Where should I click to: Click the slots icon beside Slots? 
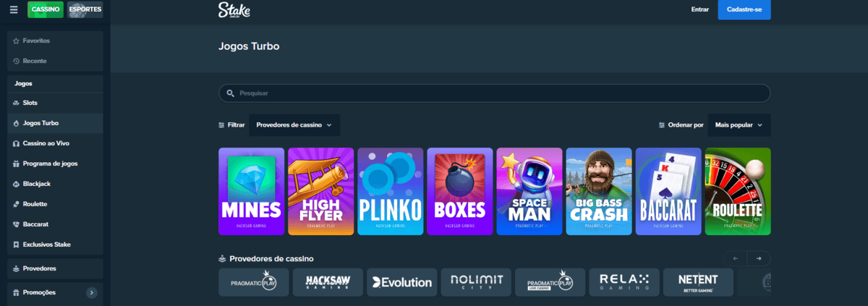(x=17, y=103)
